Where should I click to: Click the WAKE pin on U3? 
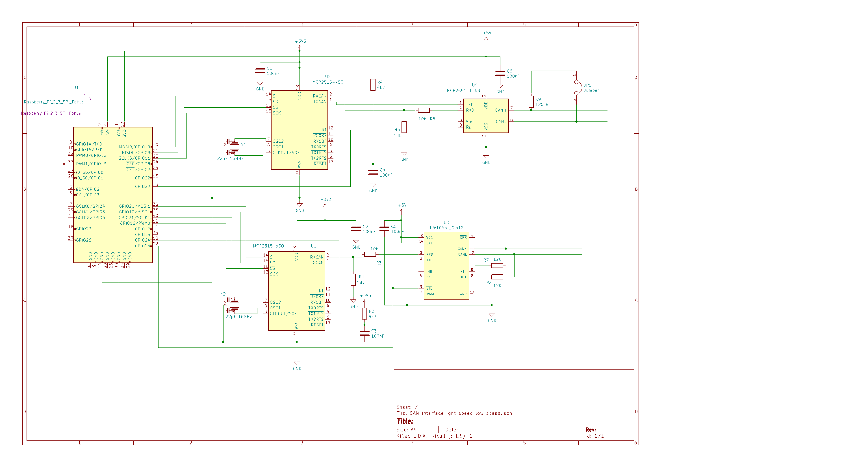pos(431,294)
